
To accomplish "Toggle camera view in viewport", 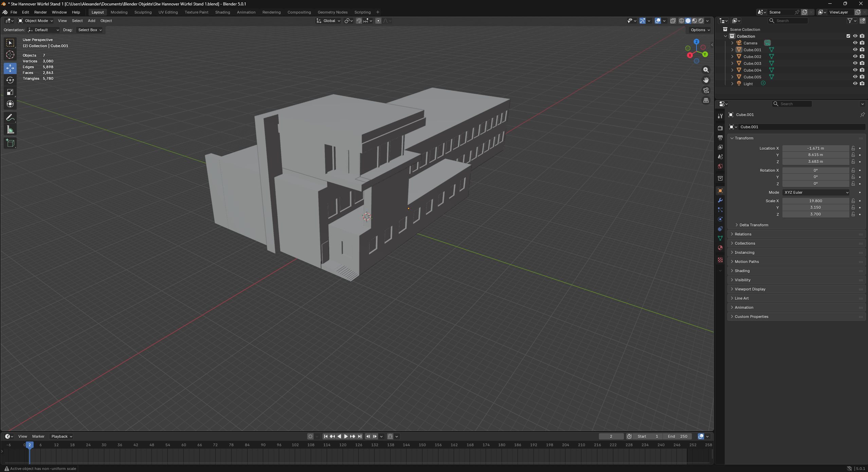I will click(x=706, y=90).
